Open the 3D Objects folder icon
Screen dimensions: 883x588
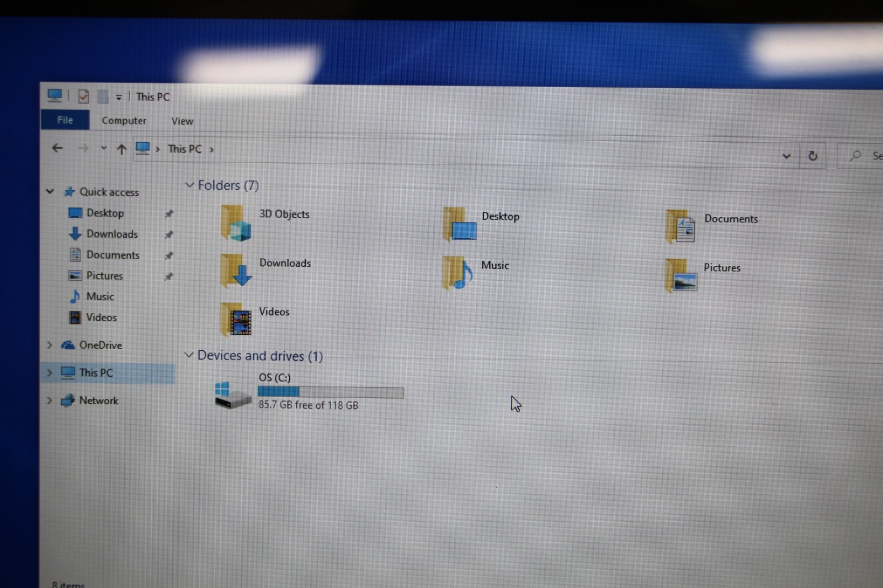[236, 223]
